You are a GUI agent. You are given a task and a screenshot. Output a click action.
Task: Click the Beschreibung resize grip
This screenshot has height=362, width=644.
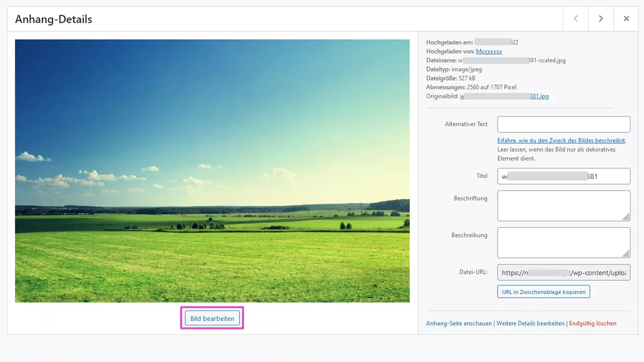tap(626, 254)
